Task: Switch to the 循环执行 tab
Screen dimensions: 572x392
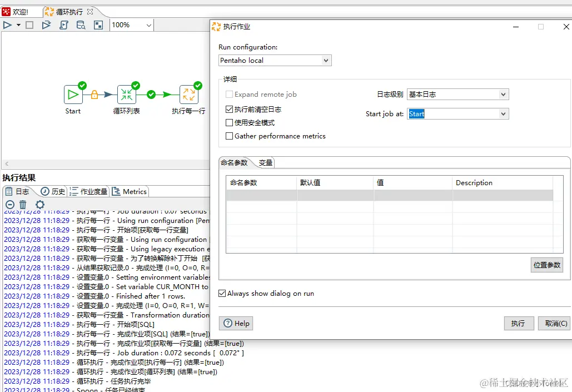Action: click(x=69, y=12)
